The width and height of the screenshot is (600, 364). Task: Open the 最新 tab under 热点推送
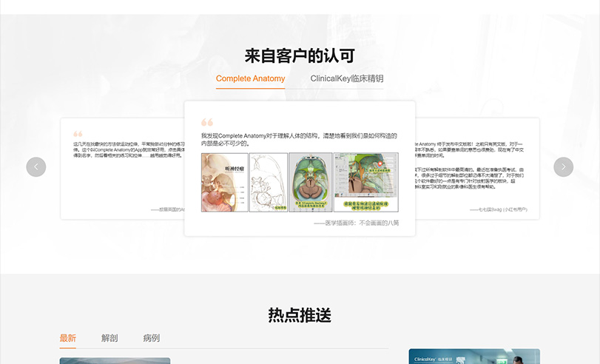tap(68, 338)
